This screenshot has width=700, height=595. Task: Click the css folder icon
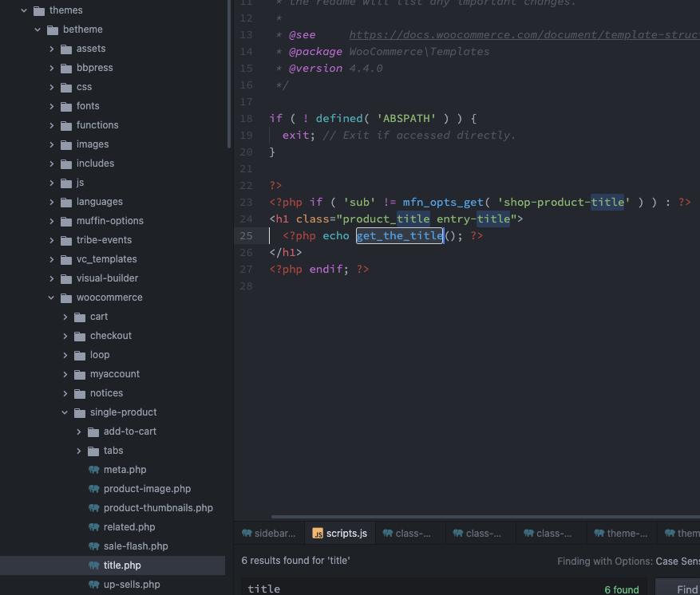[x=66, y=88]
